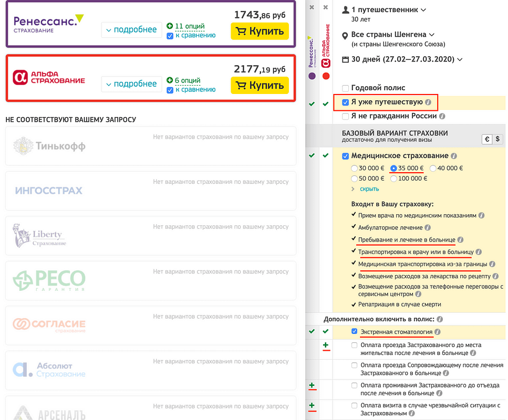This screenshot has height=420, width=508.
Task: Open info icon for Медицинское страхование
Action: [453, 156]
